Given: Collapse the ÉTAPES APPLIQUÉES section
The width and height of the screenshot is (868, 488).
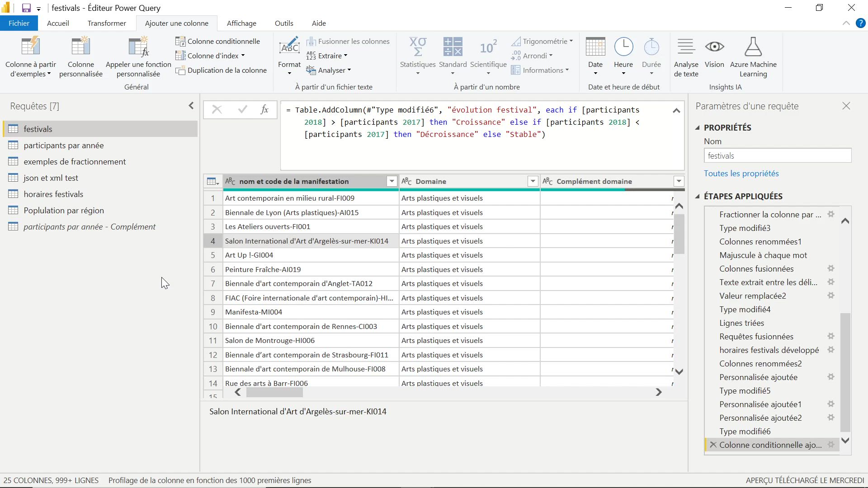Looking at the screenshot, I should [x=698, y=196].
